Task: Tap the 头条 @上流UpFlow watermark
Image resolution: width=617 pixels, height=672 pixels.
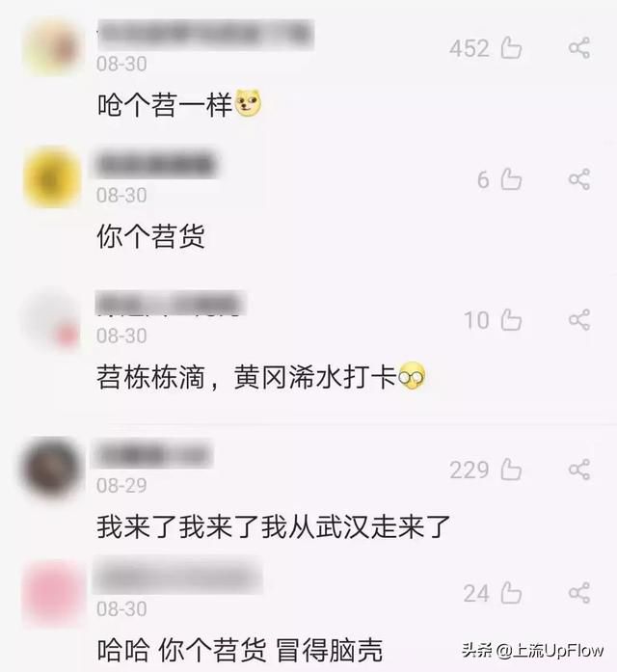Action: point(532,651)
